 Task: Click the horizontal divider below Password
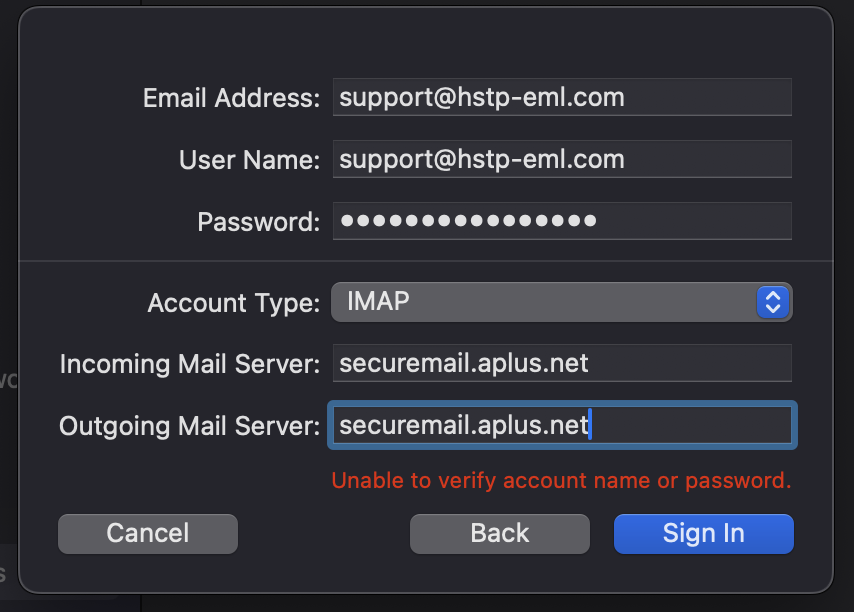425,261
